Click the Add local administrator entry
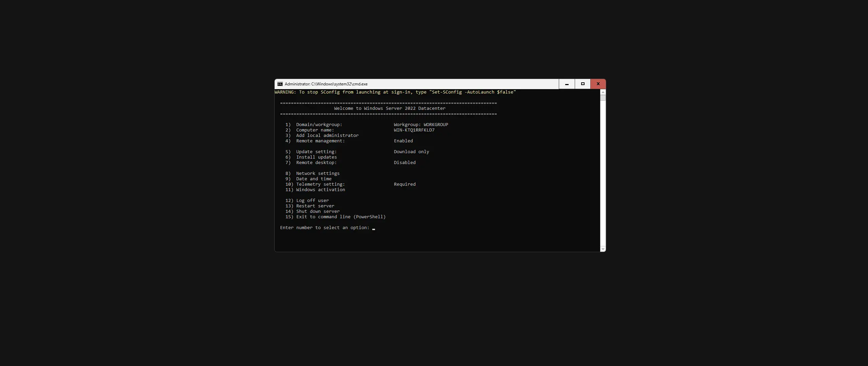Viewport: 868px width, 366px height. point(327,135)
